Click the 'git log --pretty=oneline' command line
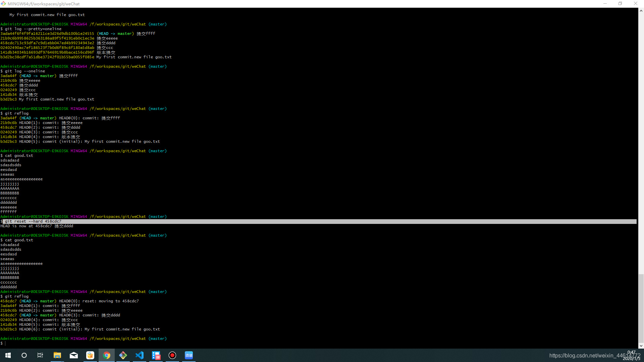This screenshot has width=644, height=362. pyautogui.click(x=31, y=29)
